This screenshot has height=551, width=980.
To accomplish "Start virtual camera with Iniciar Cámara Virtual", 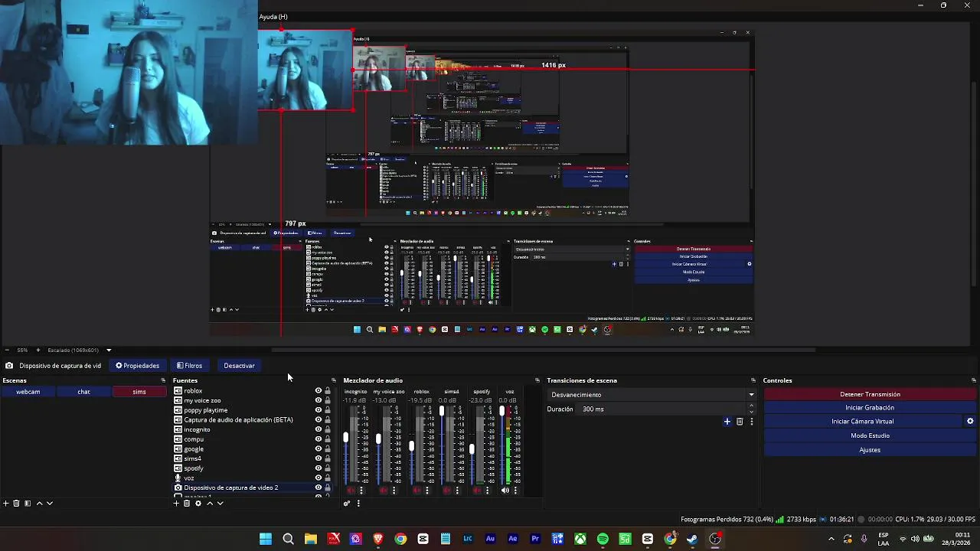I will click(x=863, y=422).
